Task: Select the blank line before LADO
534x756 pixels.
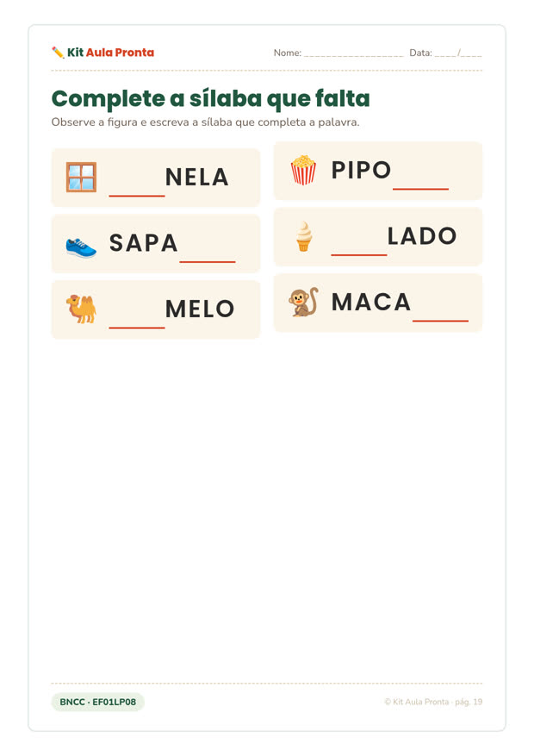Action: (x=359, y=254)
